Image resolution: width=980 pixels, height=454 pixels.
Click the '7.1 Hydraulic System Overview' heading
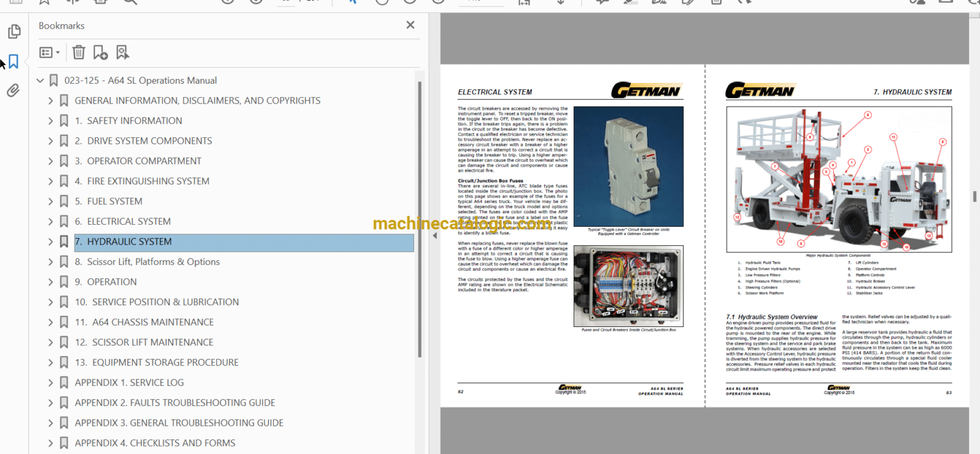772,317
